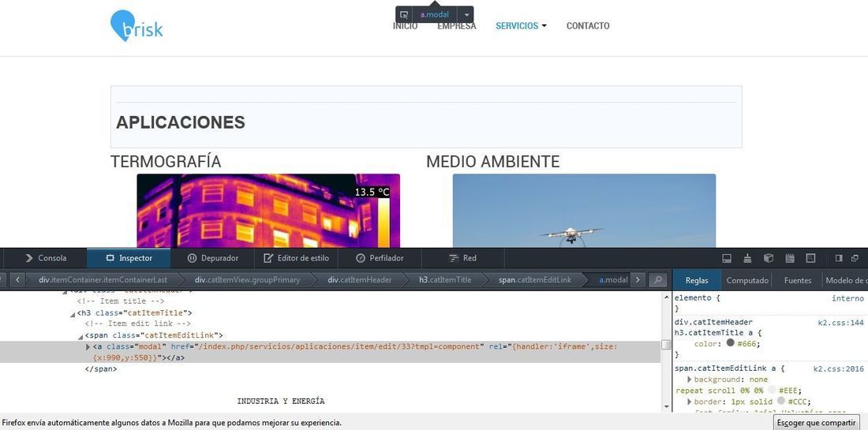The width and height of the screenshot is (868, 430).
Task: Open the scratchpad notepad icon
Action: point(790,258)
